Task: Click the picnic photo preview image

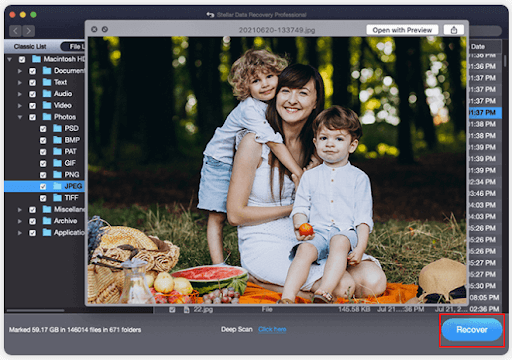Action: pyautogui.click(x=277, y=170)
